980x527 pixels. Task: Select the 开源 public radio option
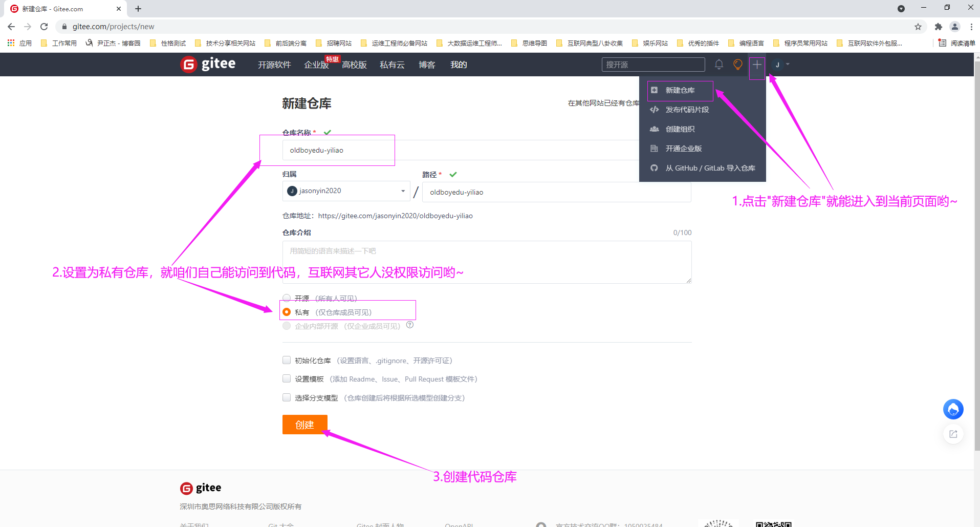tap(287, 298)
